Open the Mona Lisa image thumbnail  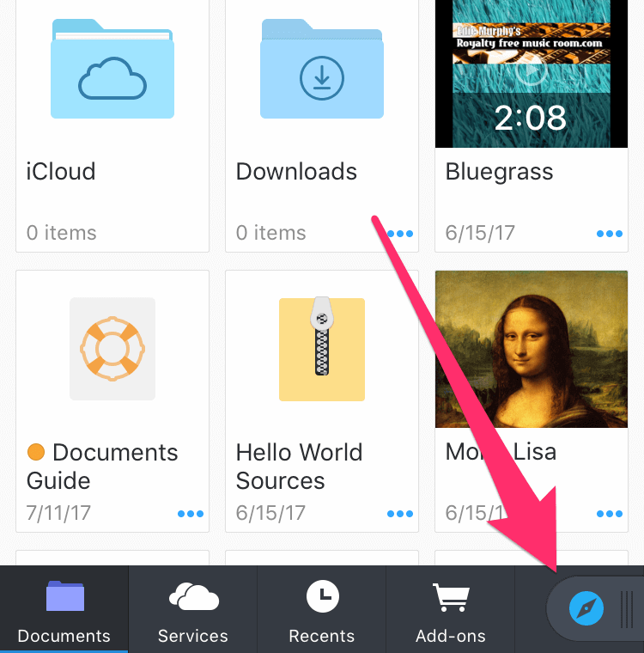532,349
